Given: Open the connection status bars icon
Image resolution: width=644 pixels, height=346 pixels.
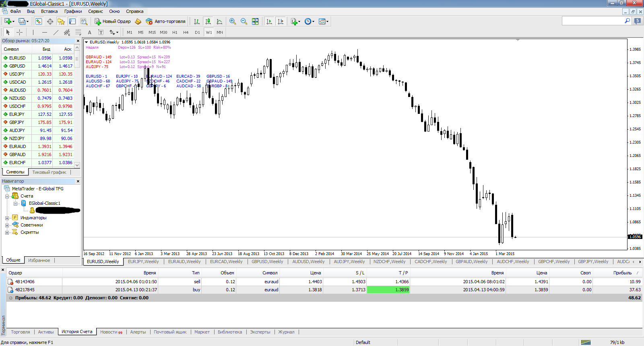Looking at the screenshot, I should [x=586, y=342].
